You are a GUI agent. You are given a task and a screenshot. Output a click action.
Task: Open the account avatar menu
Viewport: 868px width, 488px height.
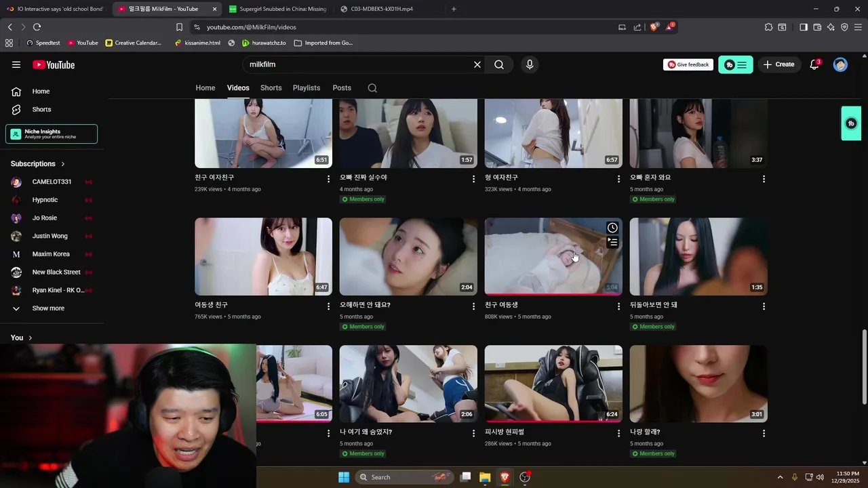[840, 64]
